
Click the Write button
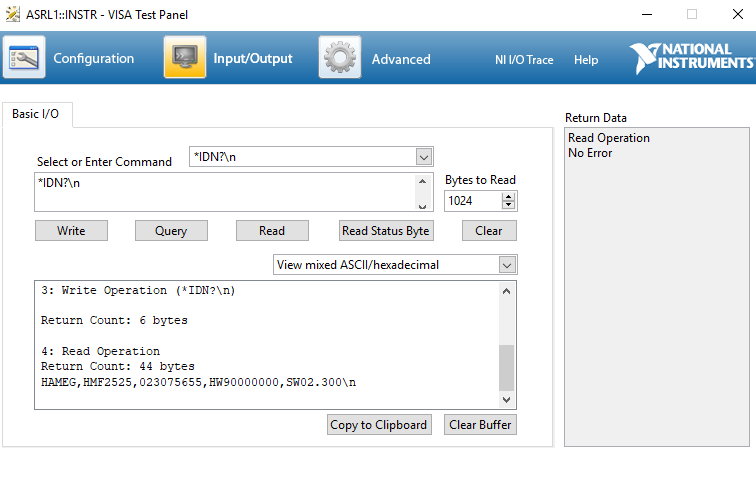tap(71, 231)
